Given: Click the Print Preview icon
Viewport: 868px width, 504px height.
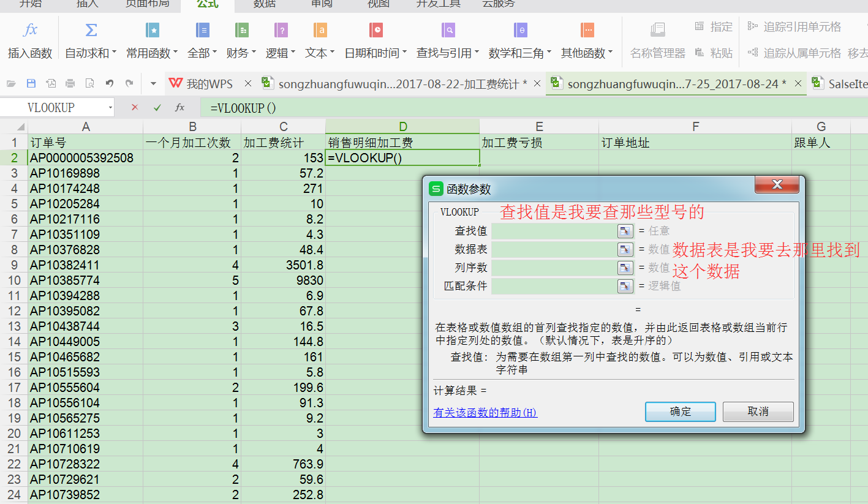Looking at the screenshot, I should [89, 83].
